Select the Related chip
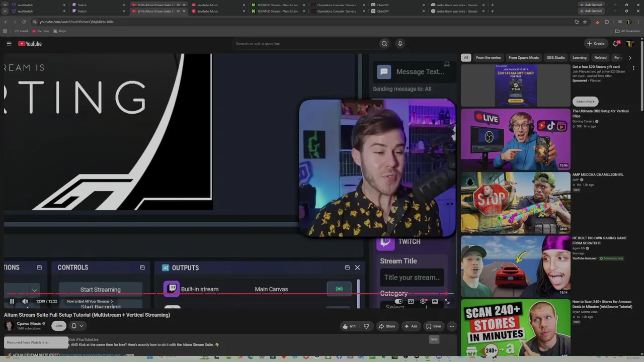 click(600, 58)
